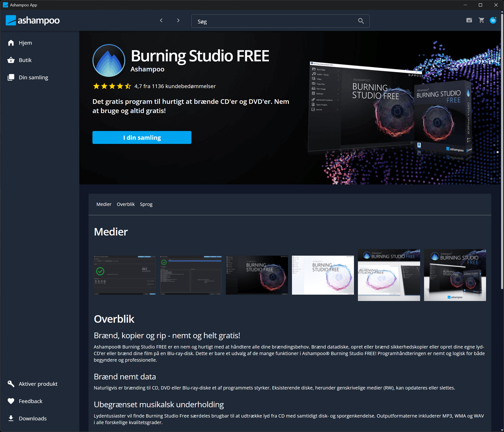The height and width of the screenshot is (432, 504).
Task: Click the Aktiver produkt key icon
Action: (11, 384)
